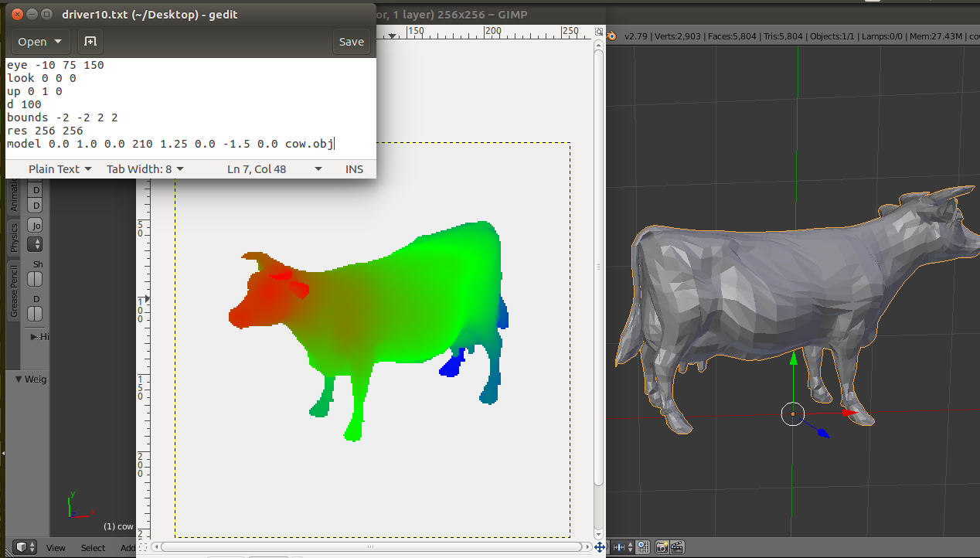Screen dimensions: 980x558
Task: Open a file using gedit Open button
Action: click(x=34, y=41)
